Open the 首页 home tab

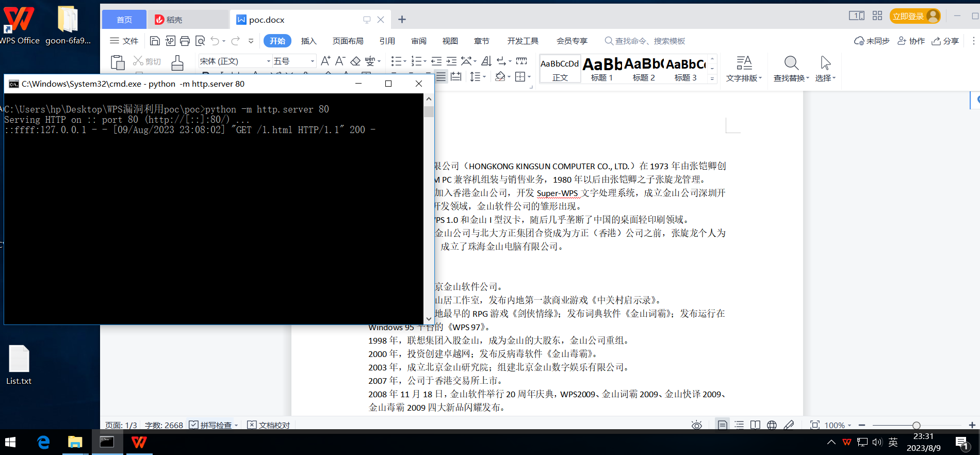(x=124, y=20)
